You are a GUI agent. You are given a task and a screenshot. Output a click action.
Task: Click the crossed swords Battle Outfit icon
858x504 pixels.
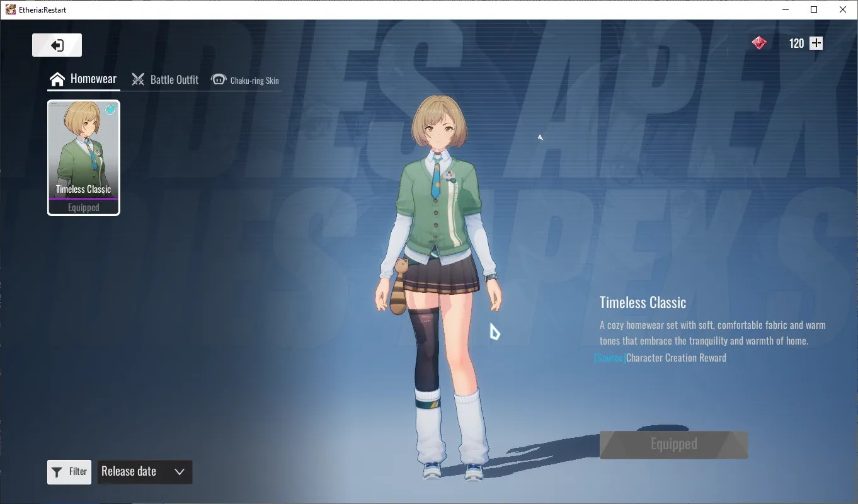click(x=138, y=79)
